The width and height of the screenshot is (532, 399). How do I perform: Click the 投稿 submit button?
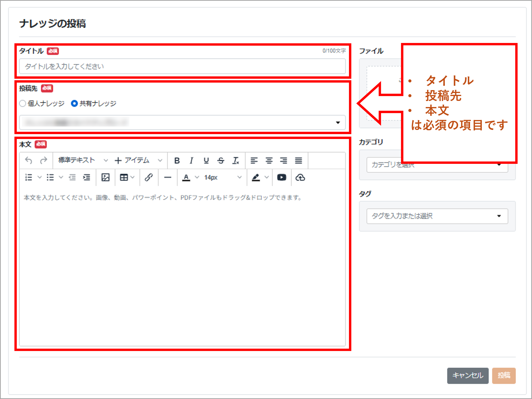pyautogui.click(x=504, y=375)
